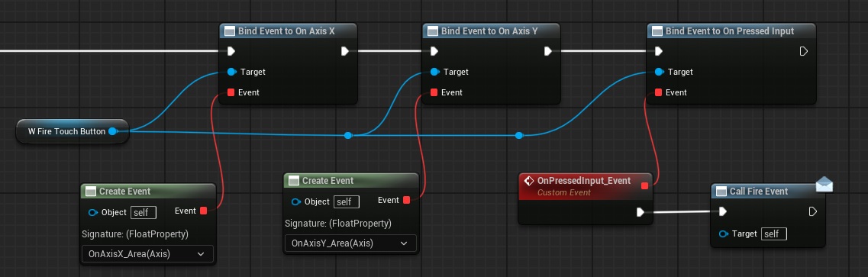Image resolution: width=868 pixels, height=277 pixels.
Task: Click the W Fire Touch Button output pin
Action: tap(112, 131)
